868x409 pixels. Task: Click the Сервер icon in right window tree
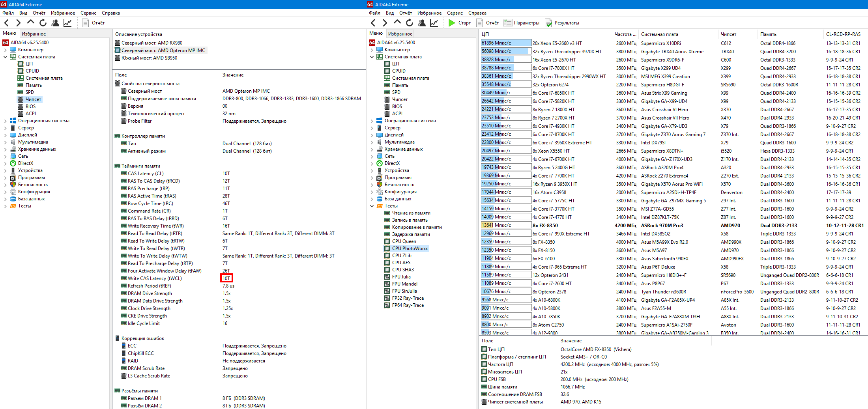click(380, 128)
